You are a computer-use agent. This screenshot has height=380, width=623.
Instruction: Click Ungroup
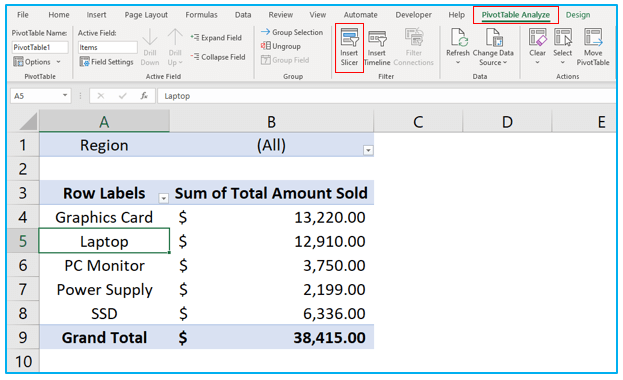point(281,46)
